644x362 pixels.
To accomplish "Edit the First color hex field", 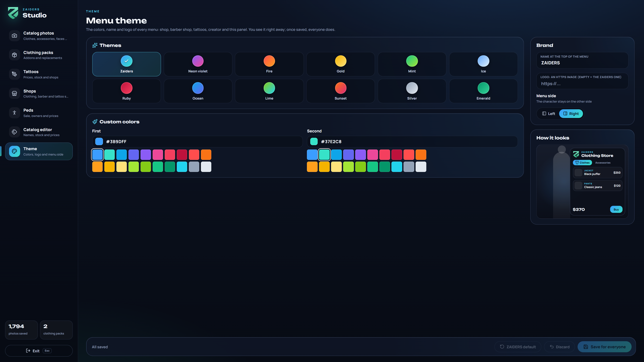I will pyautogui.click(x=197, y=142).
